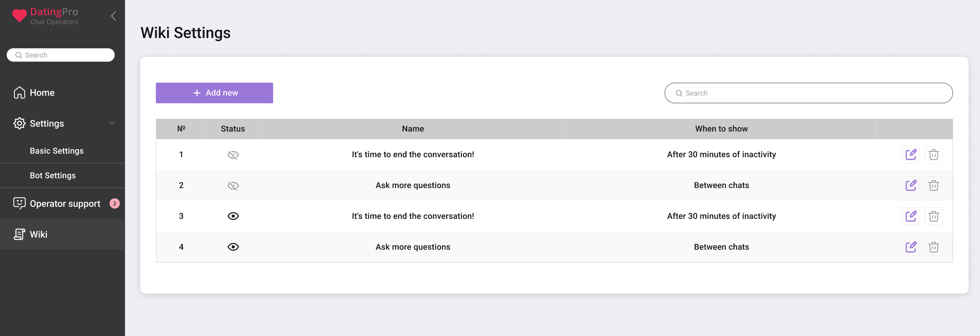Click the Add new button
980x336 pixels.
pos(214,93)
